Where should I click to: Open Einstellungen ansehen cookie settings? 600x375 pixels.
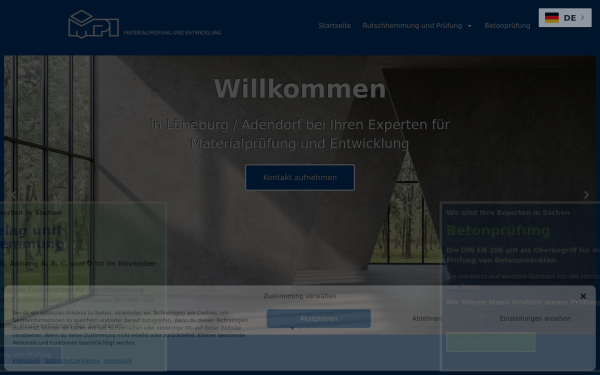[x=535, y=318]
